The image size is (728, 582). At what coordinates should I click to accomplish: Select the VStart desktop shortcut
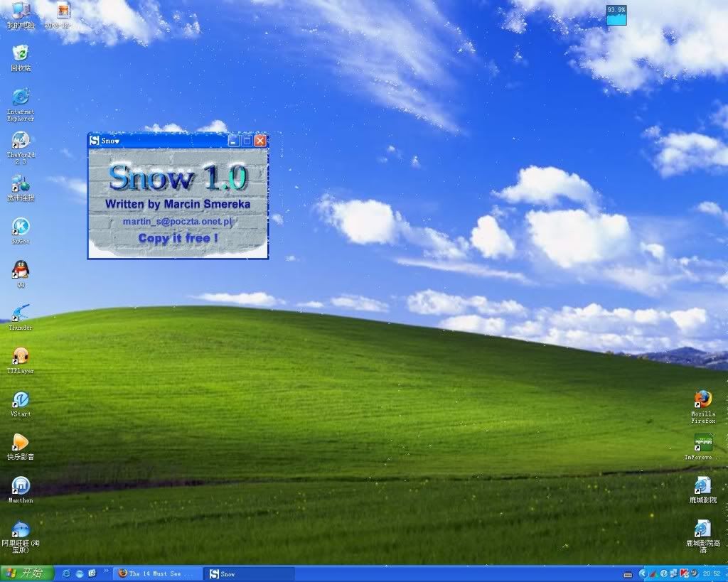click(x=21, y=404)
